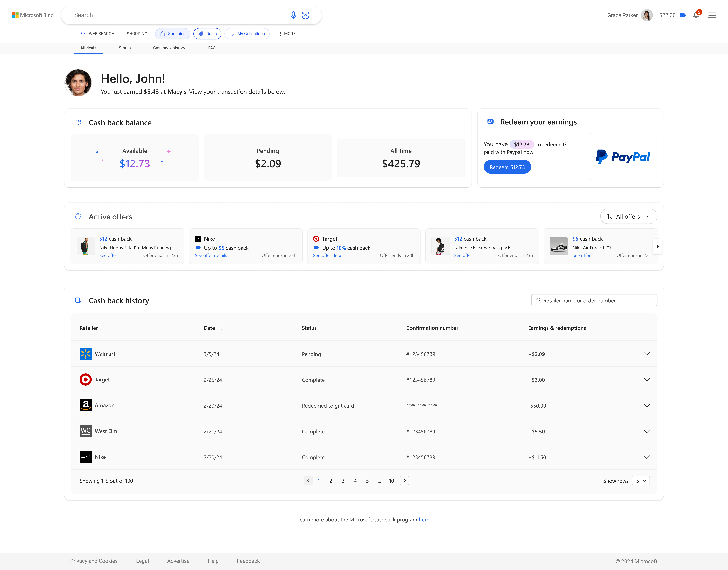The image size is (728, 570).
Task: Expand the Walmart transaction row
Action: coord(647,354)
